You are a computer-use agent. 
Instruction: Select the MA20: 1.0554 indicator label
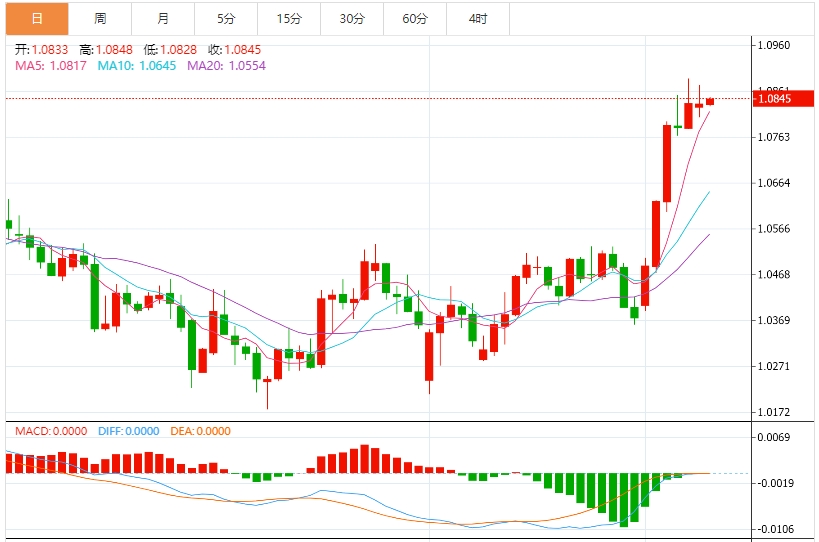point(222,65)
